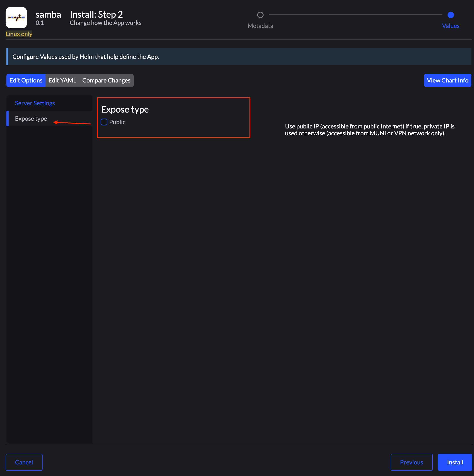Image resolution: width=474 pixels, height=476 pixels.
Task: Click the Metadata step circle indicator
Action: (x=260, y=15)
